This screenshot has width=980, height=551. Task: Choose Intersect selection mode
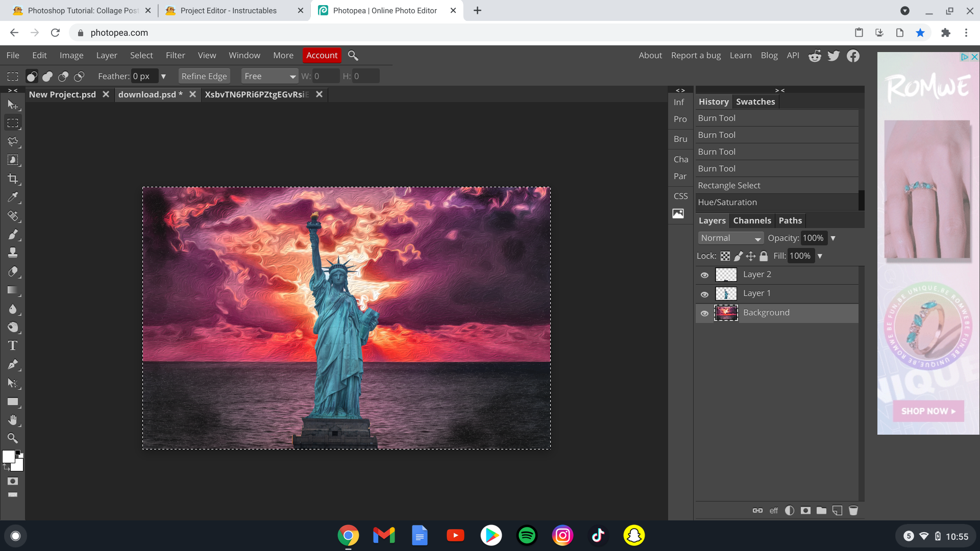(x=79, y=76)
